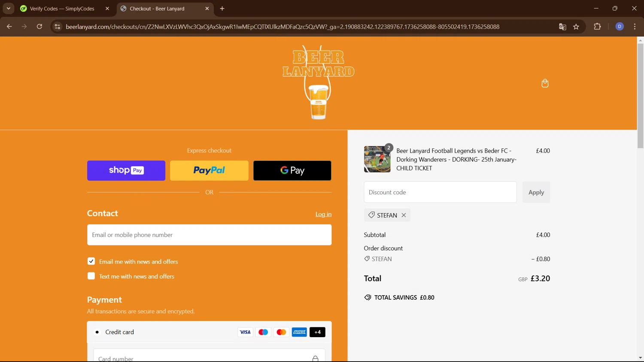
Task: Focus the Card number field
Action: pos(209,356)
